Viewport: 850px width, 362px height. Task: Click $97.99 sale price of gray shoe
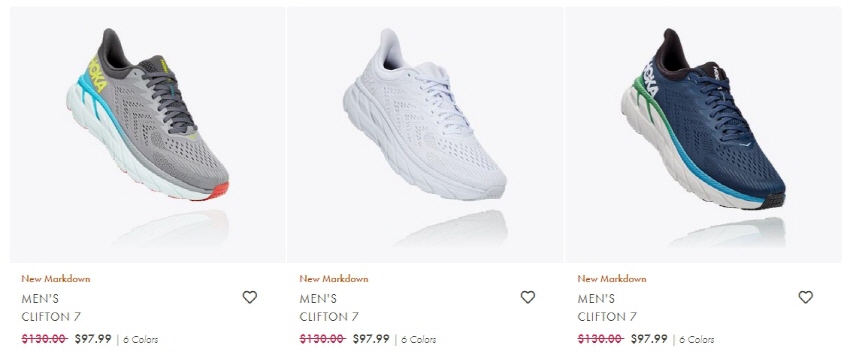(x=93, y=339)
